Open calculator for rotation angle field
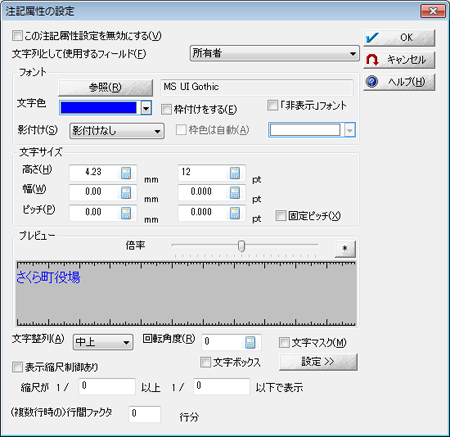The image size is (450, 437). tap(250, 342)
